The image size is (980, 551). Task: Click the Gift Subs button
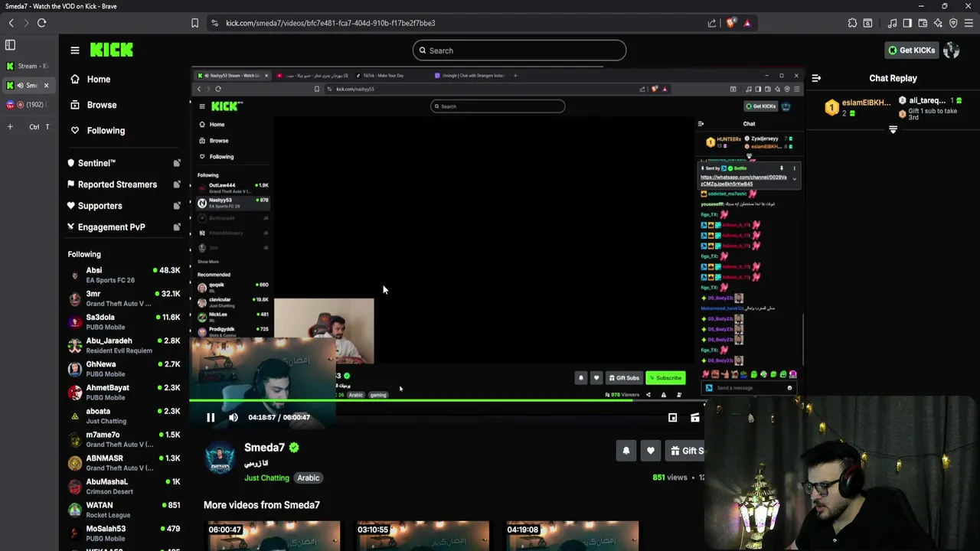[x=685, y=451]
